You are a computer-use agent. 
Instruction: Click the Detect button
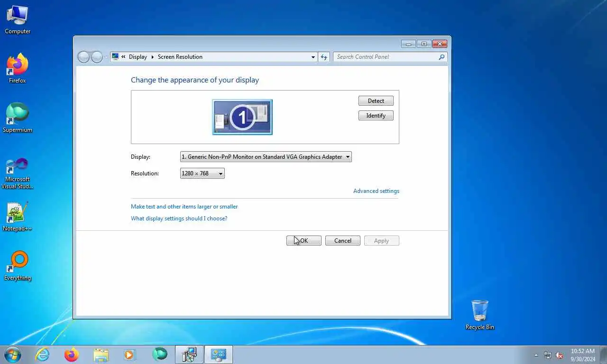tap(376, 101)
